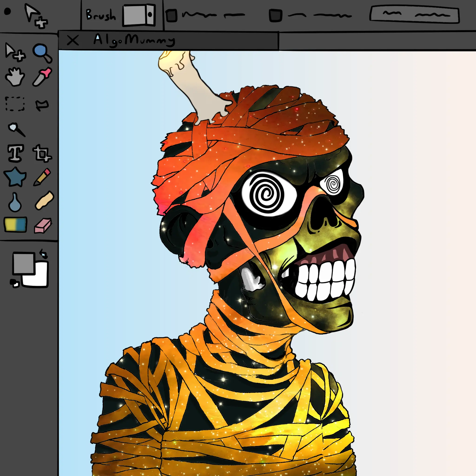
Task: Select the Eyedropper tool
Action: (x=42, y=77)
